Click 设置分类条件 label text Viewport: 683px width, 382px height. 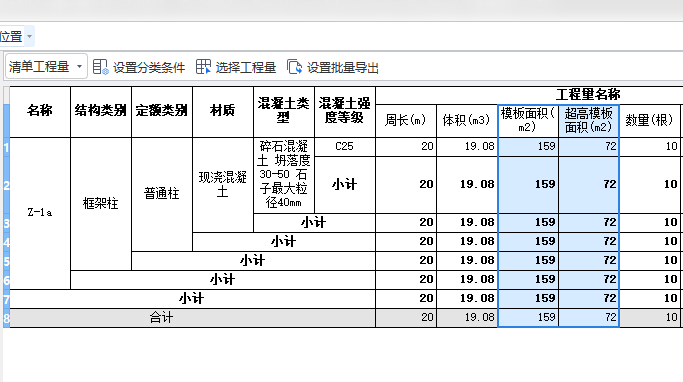click(149, 68)
